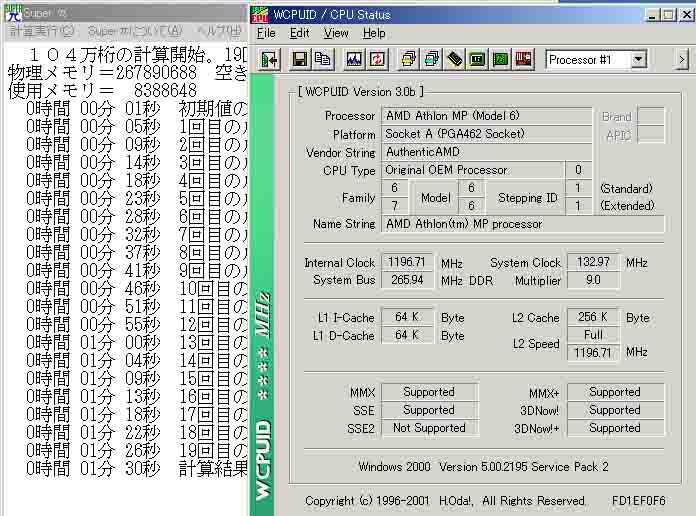
Task: Click the copy to clipboard icon
Action: pos(323,60)
